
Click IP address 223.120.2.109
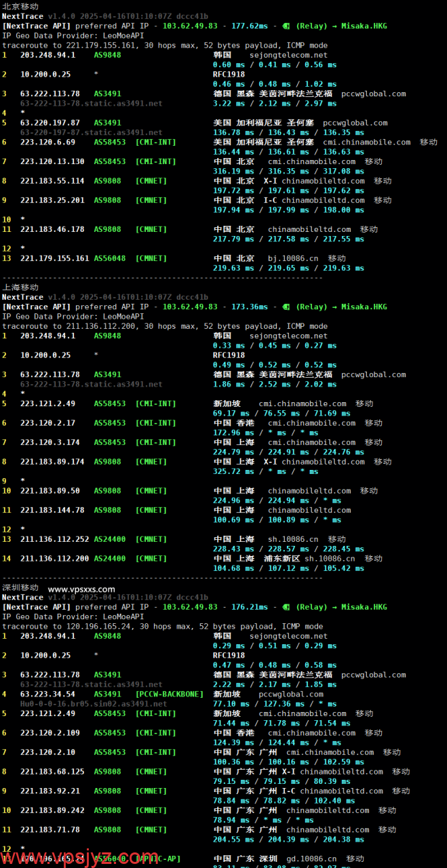click(50, 732)
